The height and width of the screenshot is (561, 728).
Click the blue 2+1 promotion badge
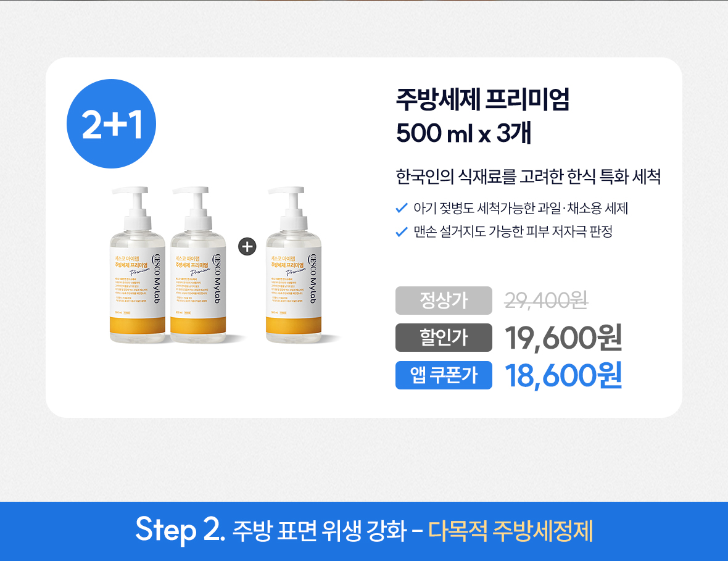112,123
